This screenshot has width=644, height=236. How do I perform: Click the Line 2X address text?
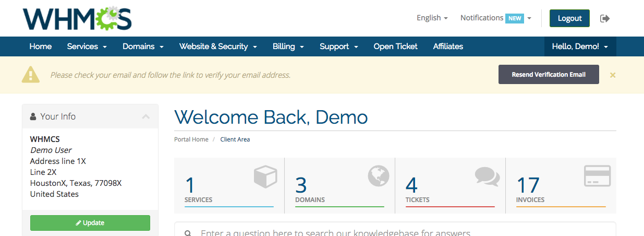[x=43, y=172]
